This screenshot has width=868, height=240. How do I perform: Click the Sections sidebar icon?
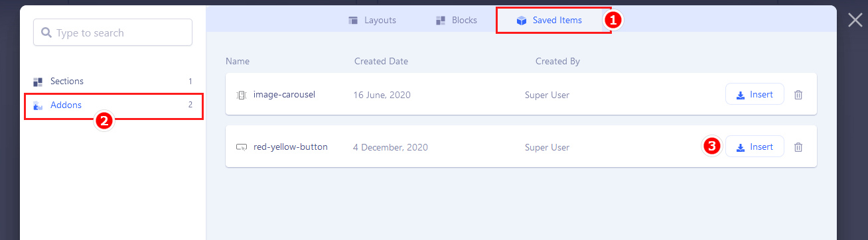point(38,82)
